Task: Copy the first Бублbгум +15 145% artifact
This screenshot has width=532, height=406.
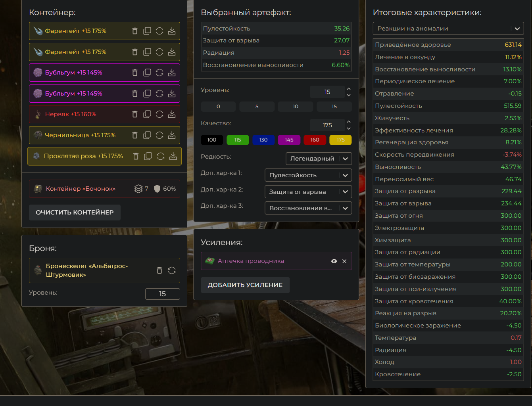Action: [147, 73]
